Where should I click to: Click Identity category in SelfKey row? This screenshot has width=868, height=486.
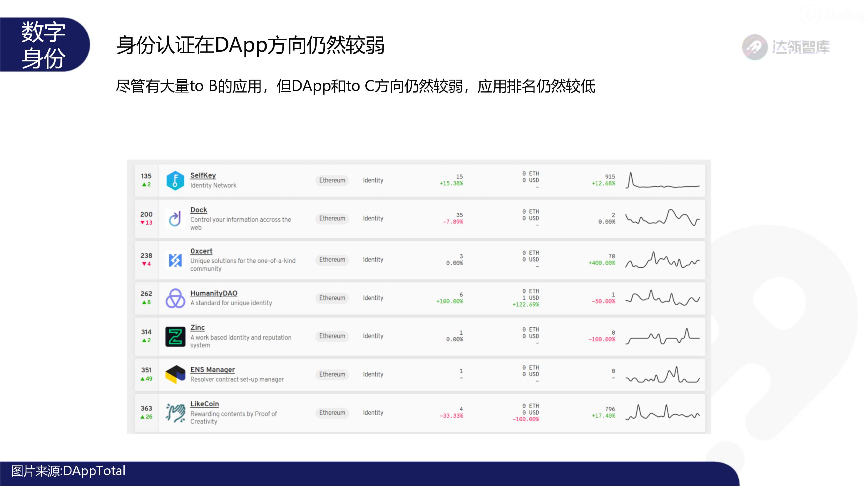[373, 180]
